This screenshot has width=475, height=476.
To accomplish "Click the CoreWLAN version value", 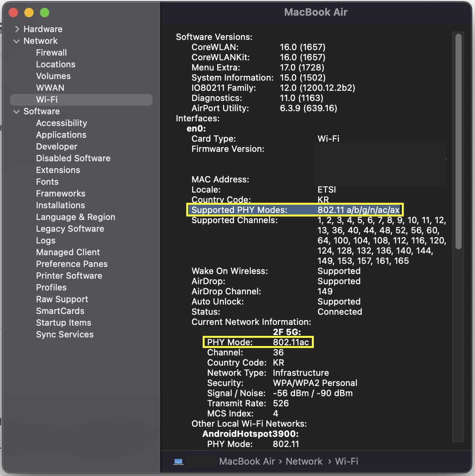I will [302, 47].
